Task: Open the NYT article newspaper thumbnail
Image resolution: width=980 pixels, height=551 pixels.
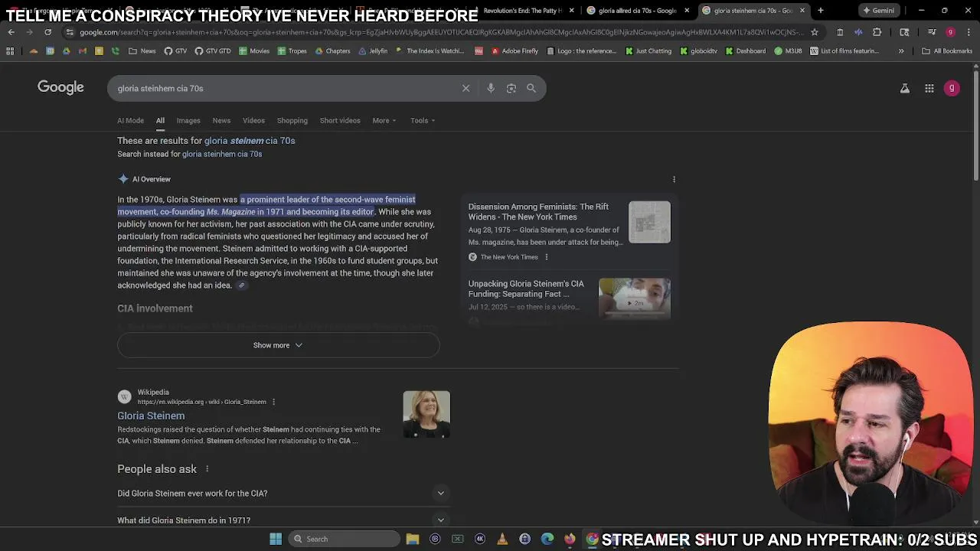Action: (x=649, y=222)
